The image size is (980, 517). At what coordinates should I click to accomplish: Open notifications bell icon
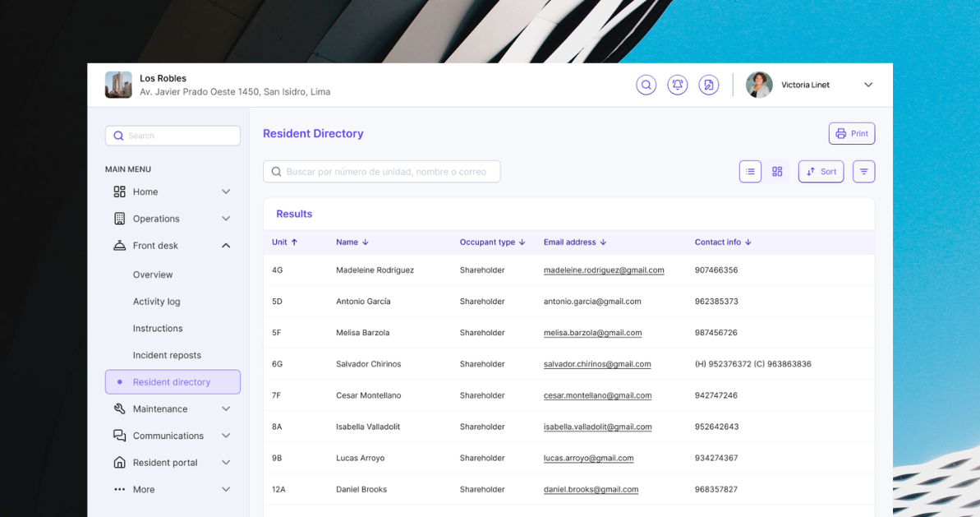click(x=678, y=85)
